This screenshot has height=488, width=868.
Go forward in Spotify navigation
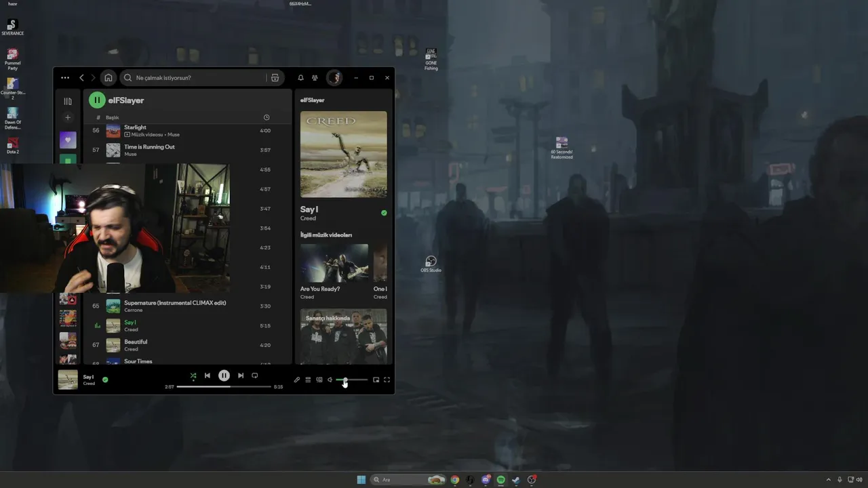pos(94,78)
